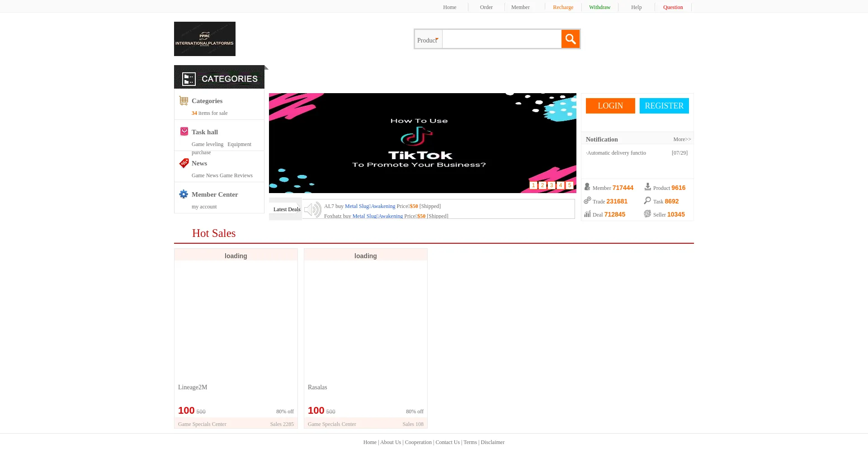Open Cooperation footer link
Viewport: 868px width, 449px height.
pyautogui.click(x=418, y=442)
